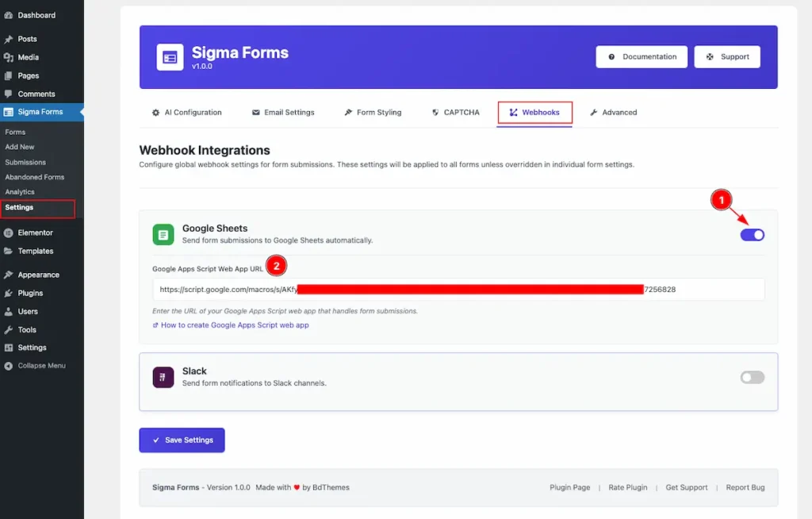Click the Appearance brush icon

pyautogui.click(x=8, y=275)
